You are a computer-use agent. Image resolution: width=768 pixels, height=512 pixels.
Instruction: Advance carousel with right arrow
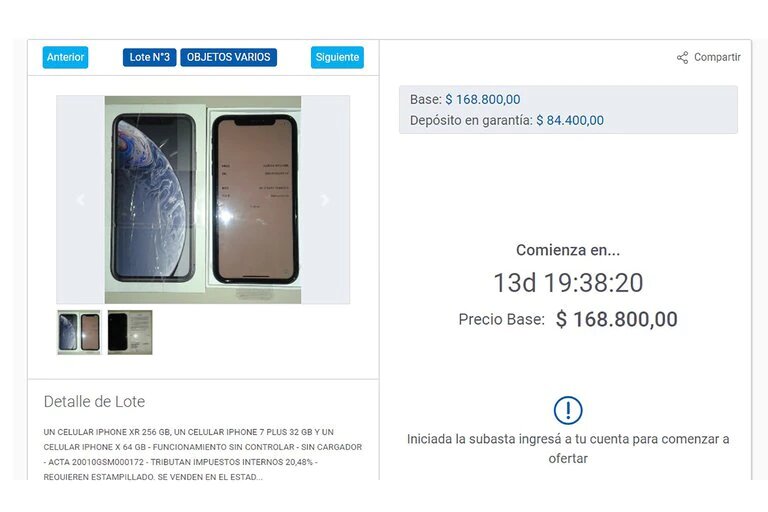[325, 200]
